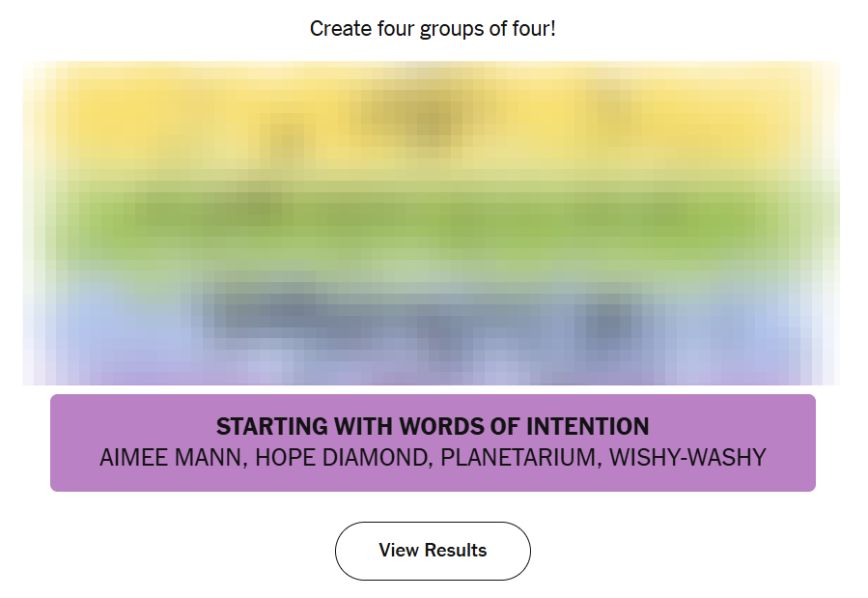This screenshot has width=868, height=598.
Task: Click the View Results button
Action: click(x=433, y=551)
